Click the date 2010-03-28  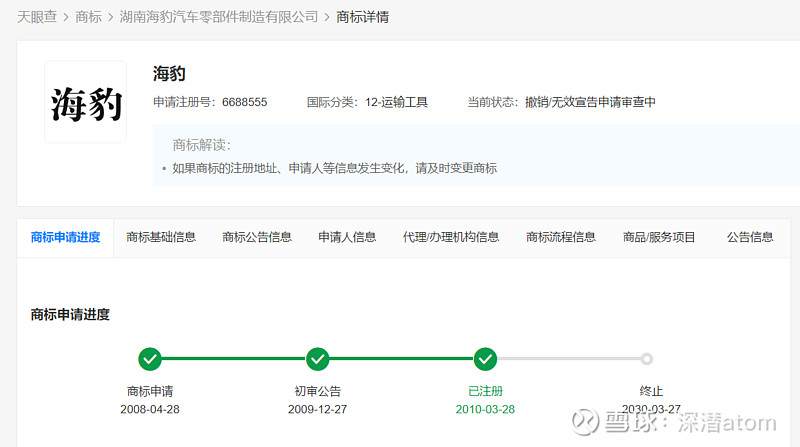click(485, 409)
